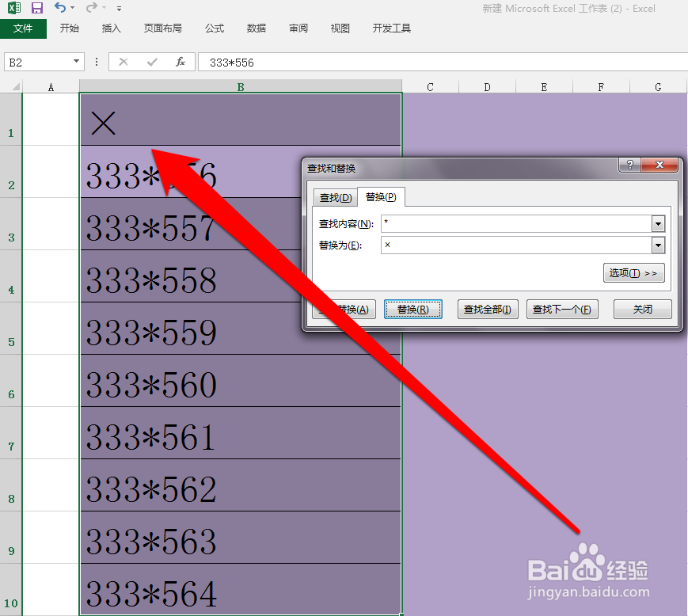This screenshot has height=616, width=688.
Task: Click the 选项(T) >> button
Action: click(633, 273)
